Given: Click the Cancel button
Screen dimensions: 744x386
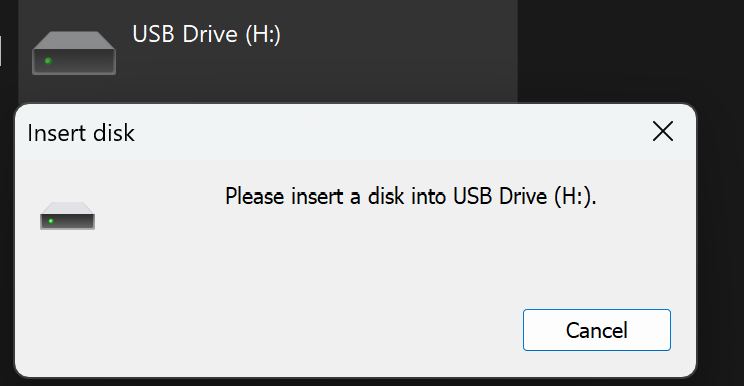Looking at the screenshot, I should 596,330.
